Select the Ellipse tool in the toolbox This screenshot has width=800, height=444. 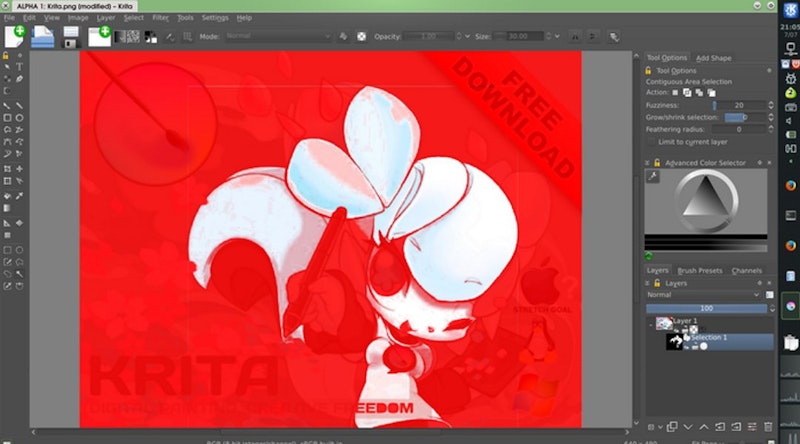[21, 117]
